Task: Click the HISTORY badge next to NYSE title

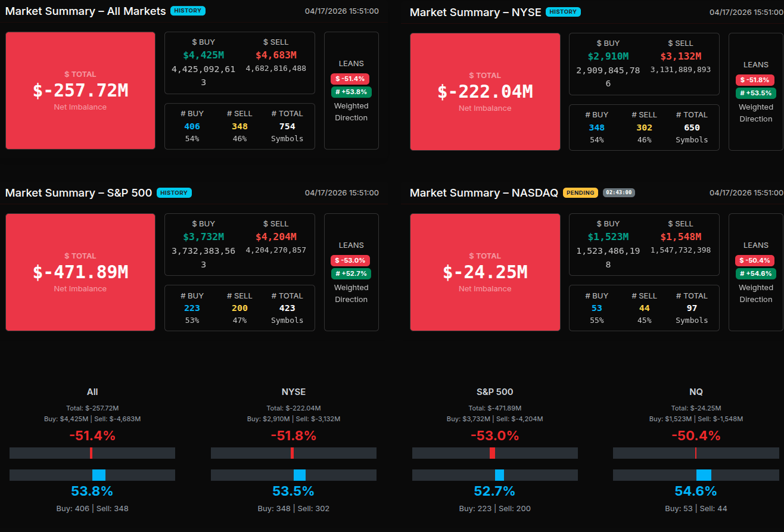Action: pyautogui.click(x=563, y=12)
